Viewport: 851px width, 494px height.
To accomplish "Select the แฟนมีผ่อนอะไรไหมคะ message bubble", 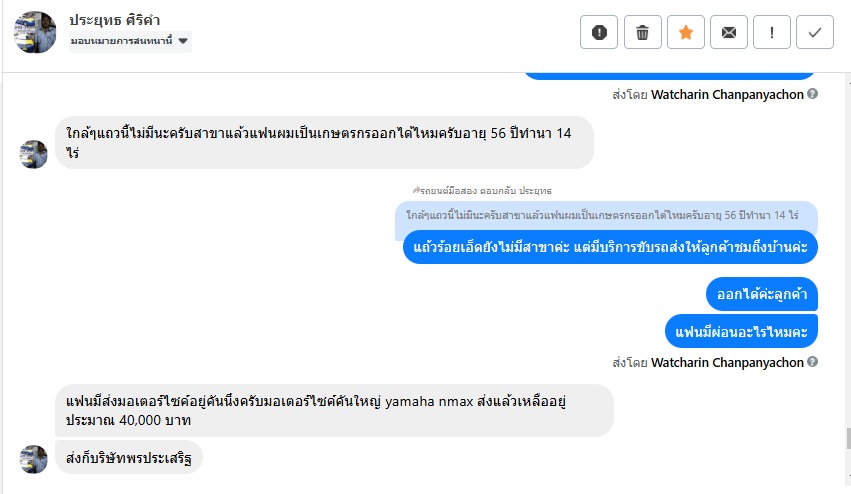I will tap(741, 330).
